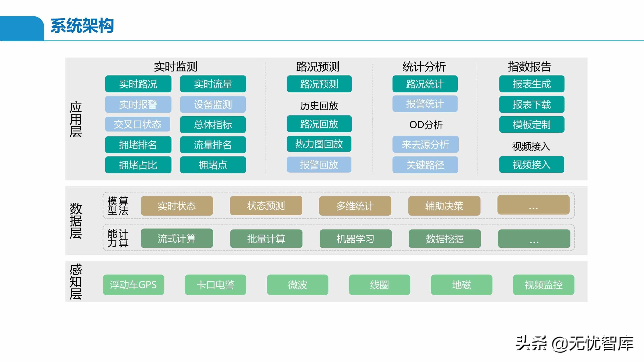Open the 流量排名 box
The height and width of the screenshot is (362, 644).
[213, 145]
